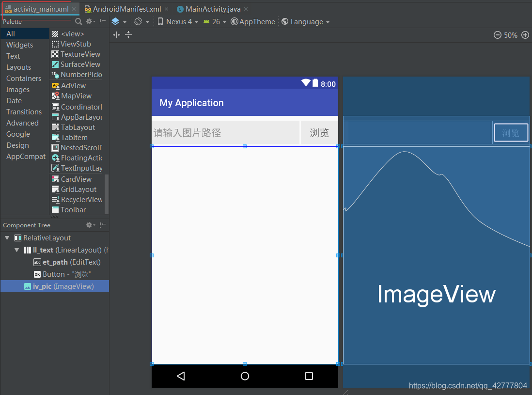Pick the GridLayout palette item
532x395 pixels.
77,190
